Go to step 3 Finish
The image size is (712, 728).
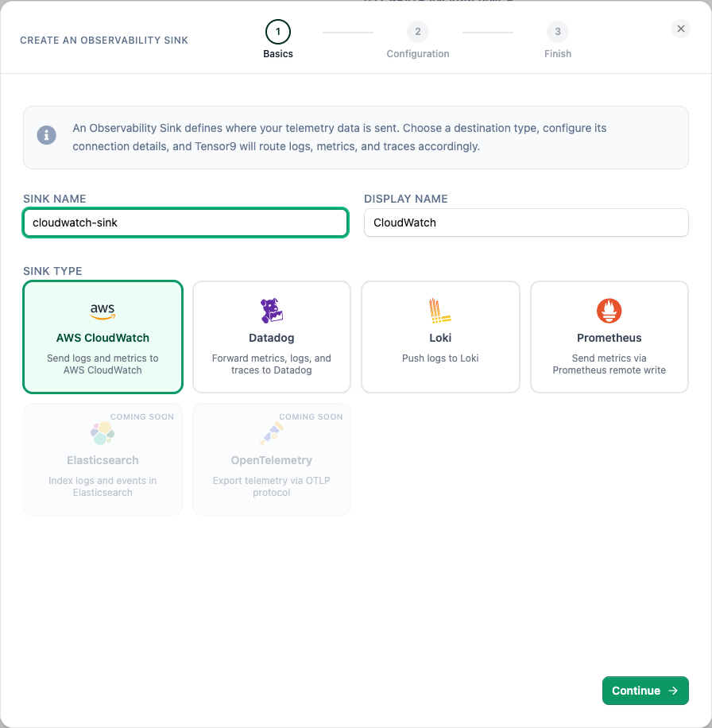557,40
